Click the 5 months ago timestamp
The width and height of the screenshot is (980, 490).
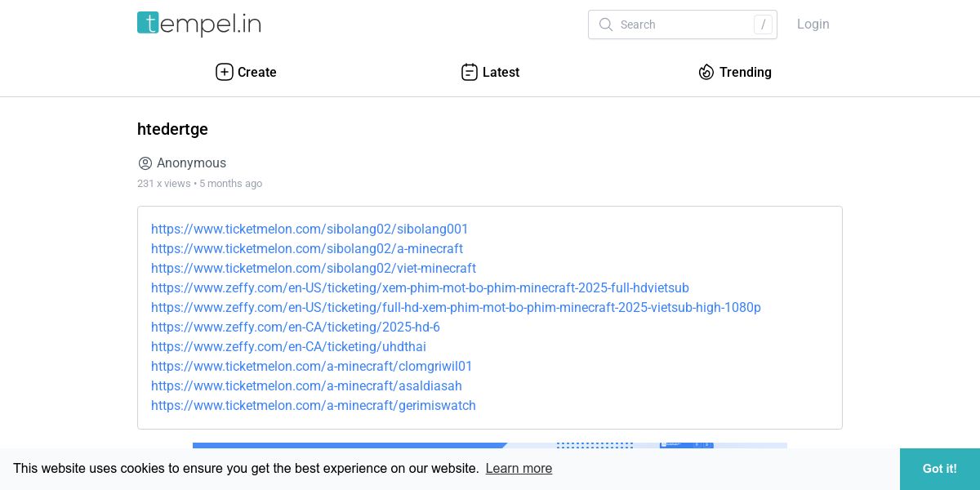click(x=230, y=184)
